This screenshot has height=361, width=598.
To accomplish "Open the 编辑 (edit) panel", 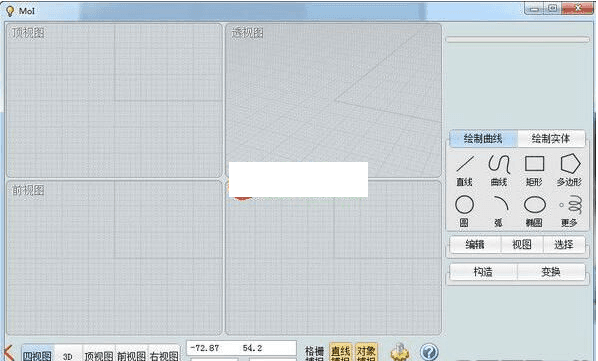I will point(475,244).
